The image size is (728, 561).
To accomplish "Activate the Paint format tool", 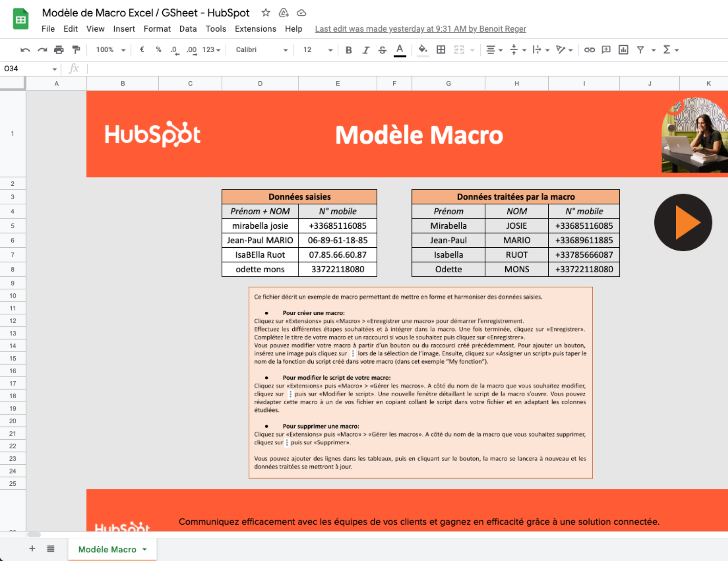I will coord(76,50).
